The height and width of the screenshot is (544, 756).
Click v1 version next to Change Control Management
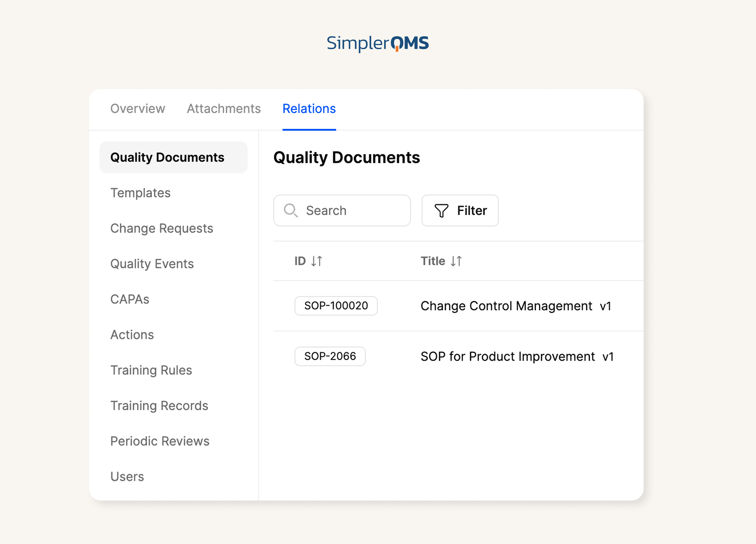605,306
